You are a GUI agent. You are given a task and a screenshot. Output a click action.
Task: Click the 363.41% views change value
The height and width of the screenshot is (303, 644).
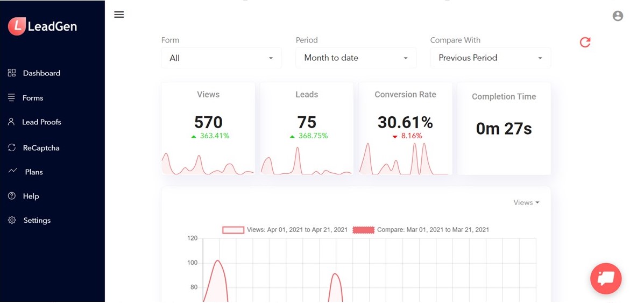214,136
